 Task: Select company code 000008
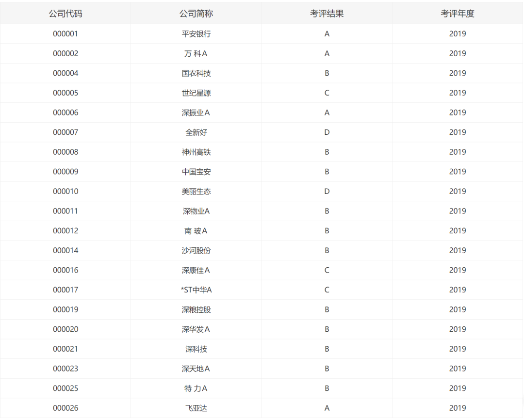[x=65, y=152]
